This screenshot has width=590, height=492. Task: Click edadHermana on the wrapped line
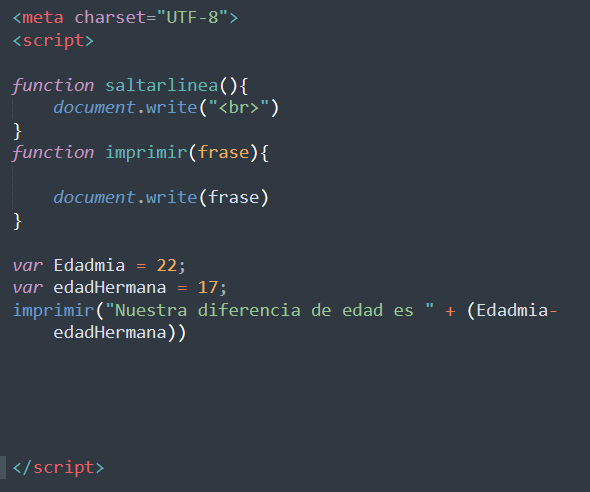click(x=109, y=333)
